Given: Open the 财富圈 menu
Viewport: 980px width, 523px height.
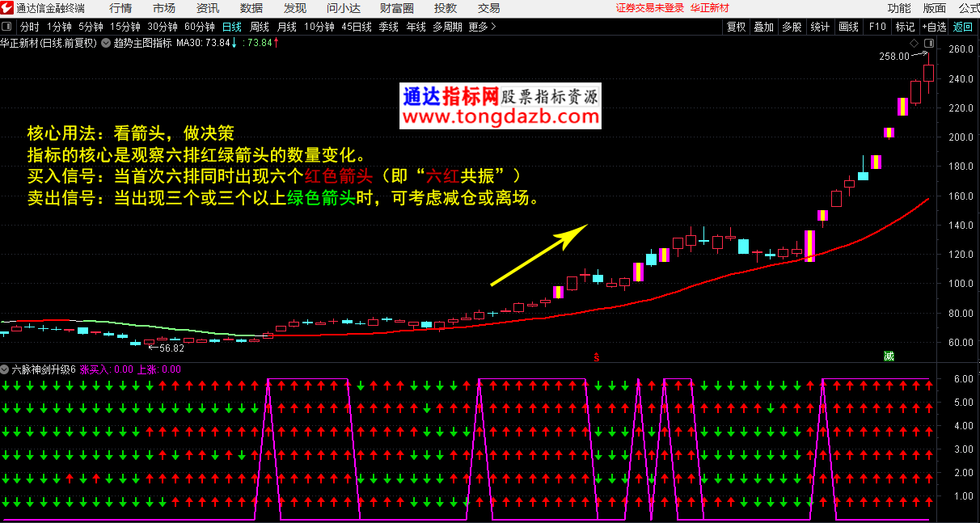Looking at the screenshot, I should tap(397, 8).
